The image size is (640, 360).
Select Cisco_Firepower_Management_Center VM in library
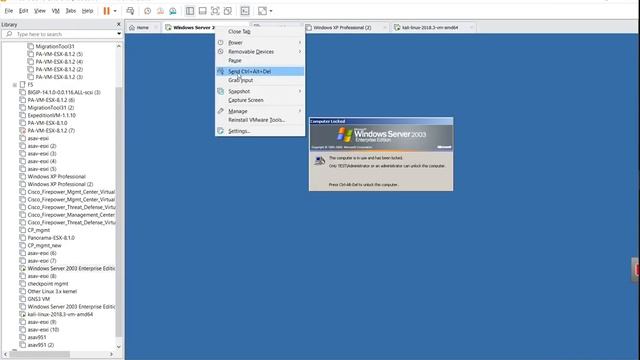(71, 215)
